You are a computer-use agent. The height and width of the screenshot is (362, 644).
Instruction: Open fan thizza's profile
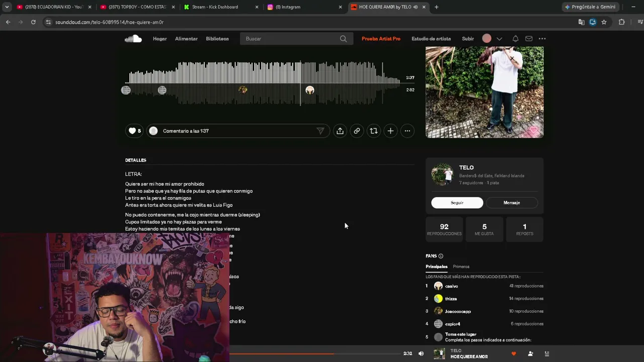(x=451, y=299)
